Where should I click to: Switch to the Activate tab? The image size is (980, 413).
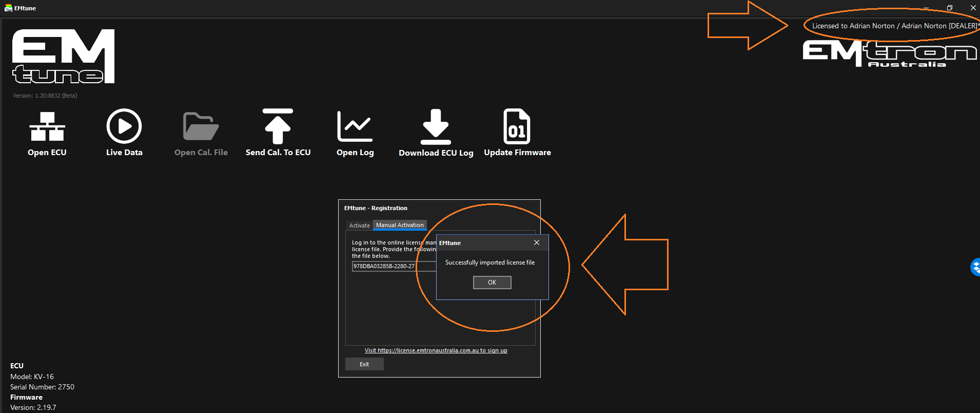[x=359, y=226]
